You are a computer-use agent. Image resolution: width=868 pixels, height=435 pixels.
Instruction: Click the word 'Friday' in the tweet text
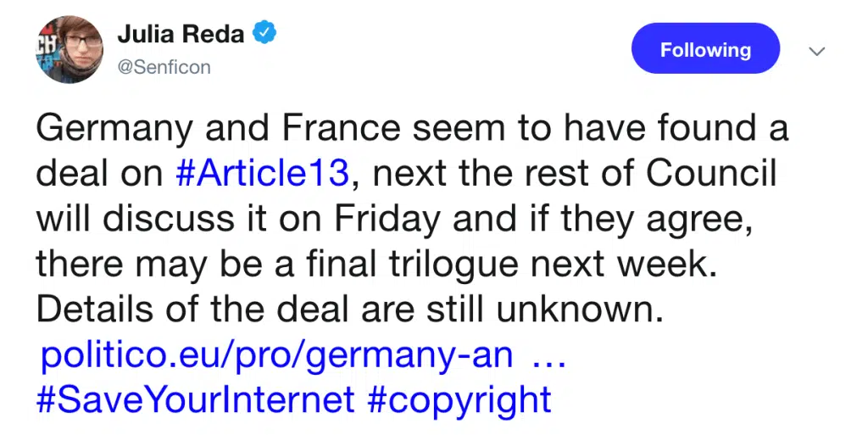coord(386,220)
